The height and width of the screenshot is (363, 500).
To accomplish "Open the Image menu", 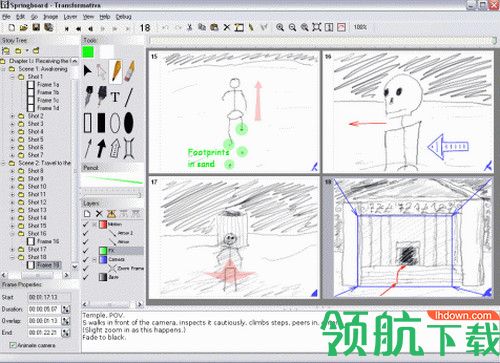I will point(51,16).
